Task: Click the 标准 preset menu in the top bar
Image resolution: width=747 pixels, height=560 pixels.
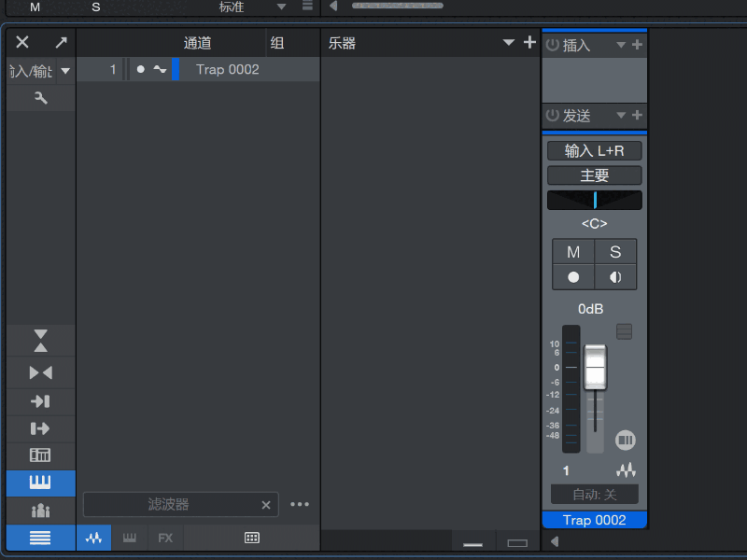Action: (x=233, y=6)
